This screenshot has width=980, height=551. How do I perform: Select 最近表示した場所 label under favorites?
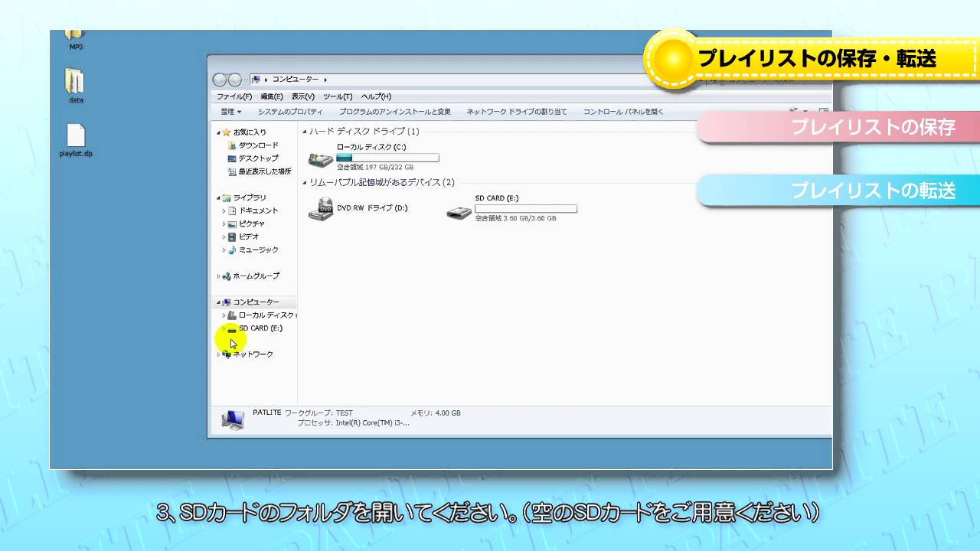(265, 171)
